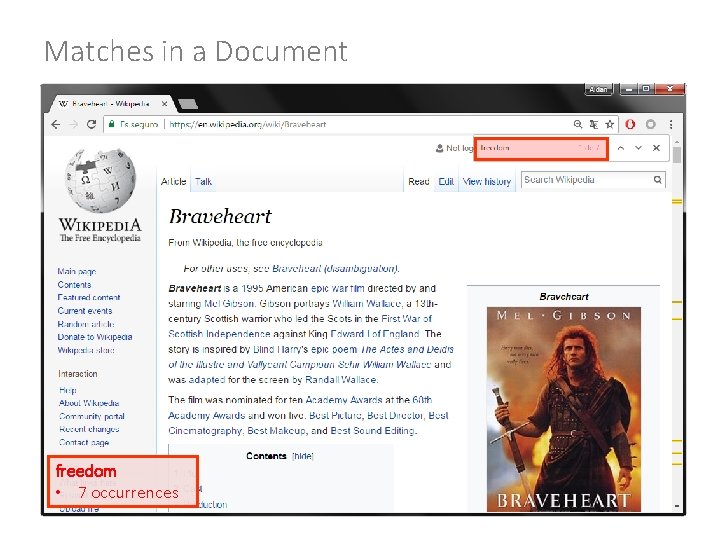720x540 pixels.
Task: Open Community portal link
Action: 92,416
